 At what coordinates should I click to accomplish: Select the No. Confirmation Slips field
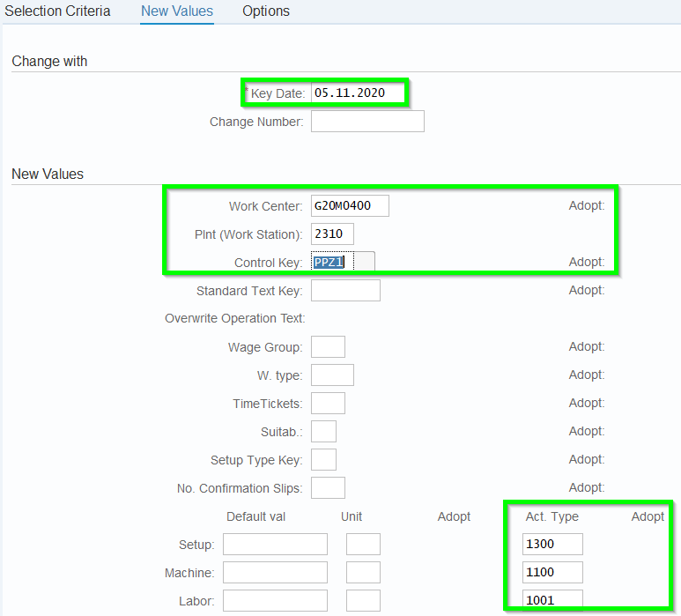328,487
